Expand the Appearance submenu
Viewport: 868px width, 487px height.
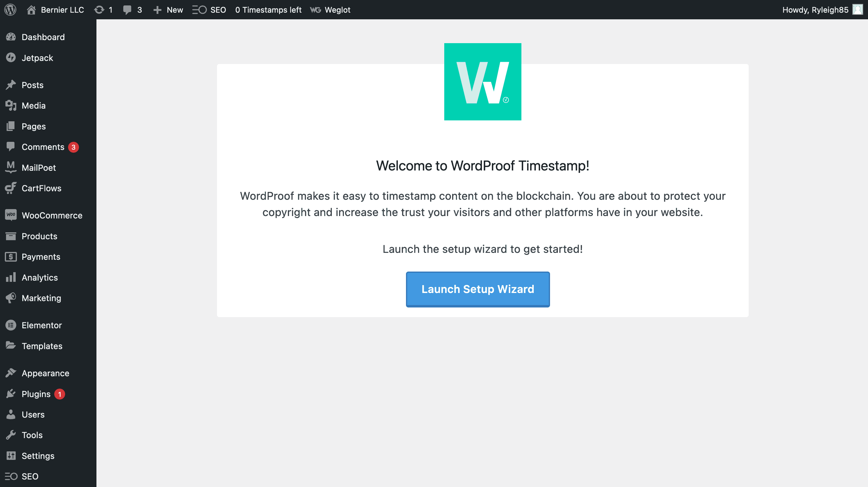(x=45, y=373)
